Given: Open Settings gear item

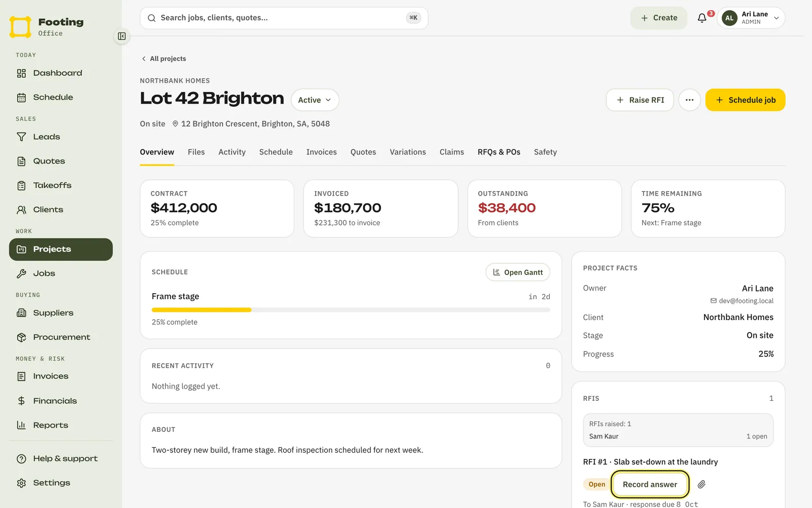Looking at the screenshot, I should click(61, 483).
